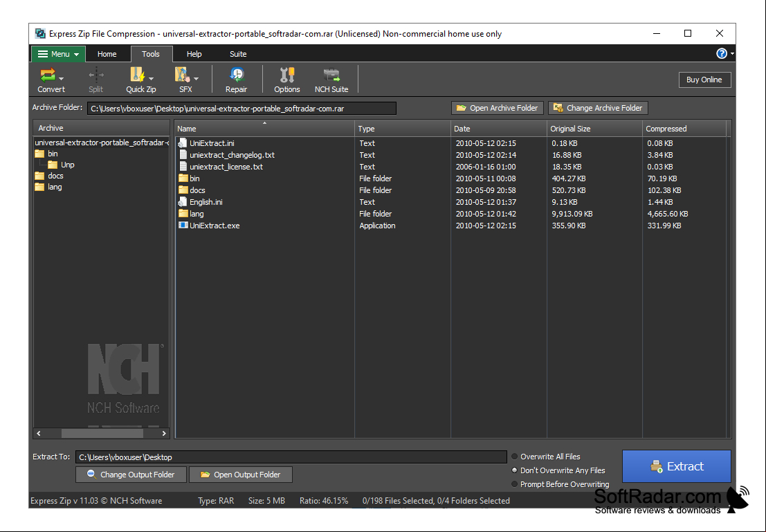Click the uniextract_changelog.txt file icon
This screenshot has width=766, height=532.
click(183, 155)
